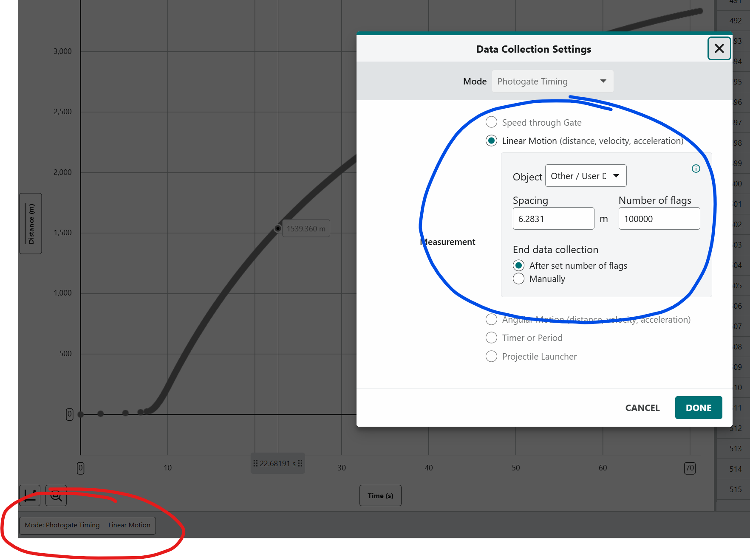Screen dimensions: 750x560
Task: Open the Mode Photogate Timing dropdown
Action: coord(552,81)
